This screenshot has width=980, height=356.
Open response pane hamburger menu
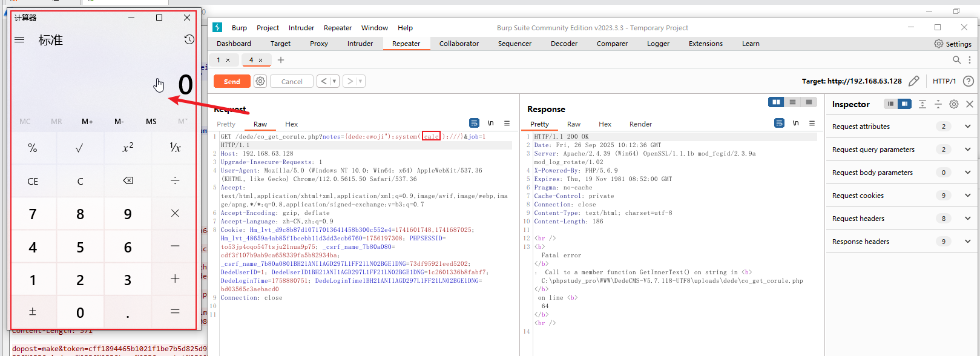click(812, 123)
